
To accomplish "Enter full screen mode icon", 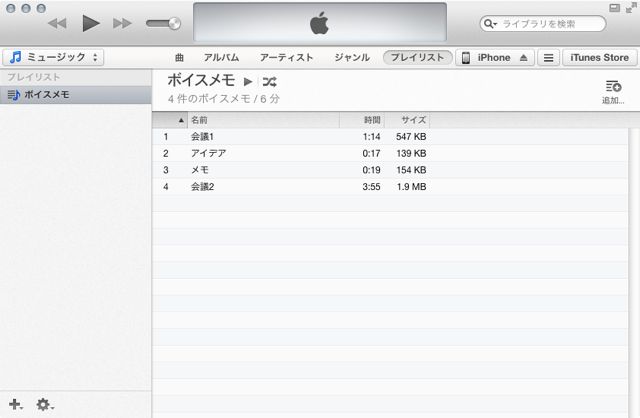I will click(631, 8).
